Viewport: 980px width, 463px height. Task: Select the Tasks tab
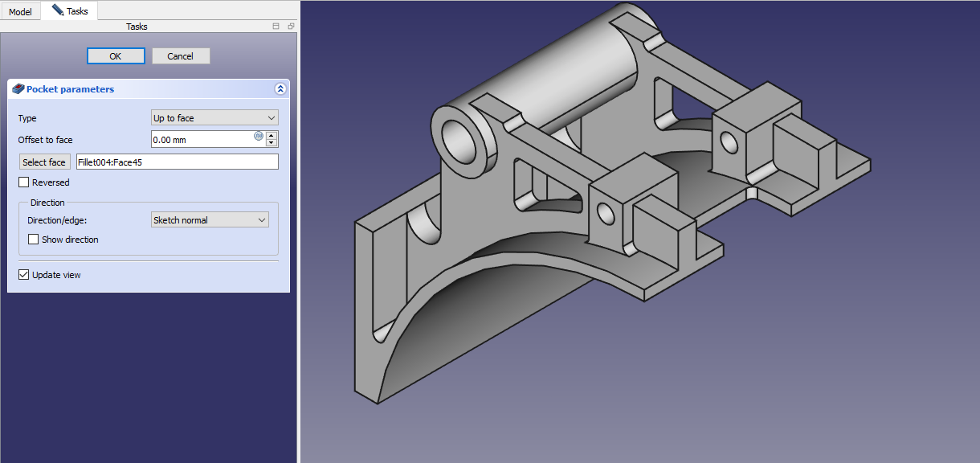pos(70,11)
